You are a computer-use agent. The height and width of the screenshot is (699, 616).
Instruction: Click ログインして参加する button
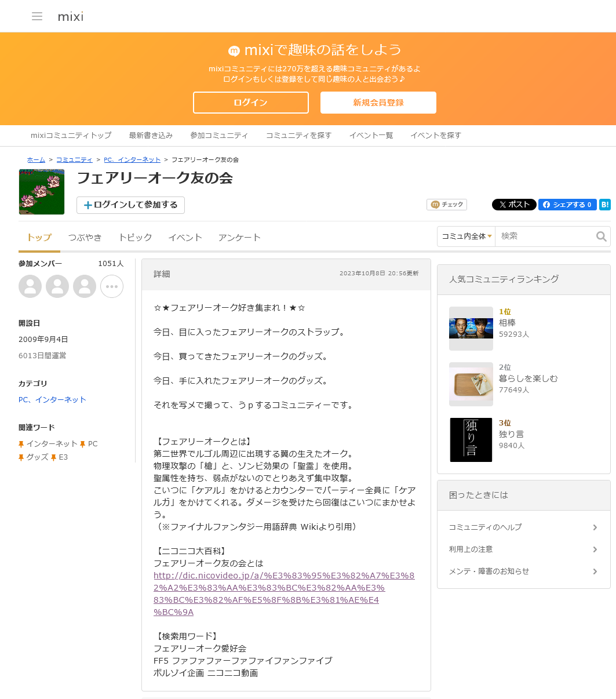130,205
